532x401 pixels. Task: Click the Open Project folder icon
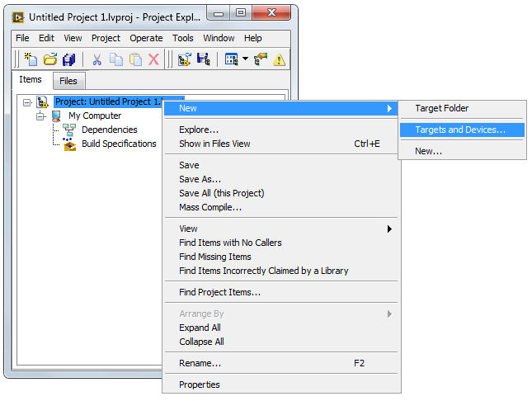tap(49, 59)
